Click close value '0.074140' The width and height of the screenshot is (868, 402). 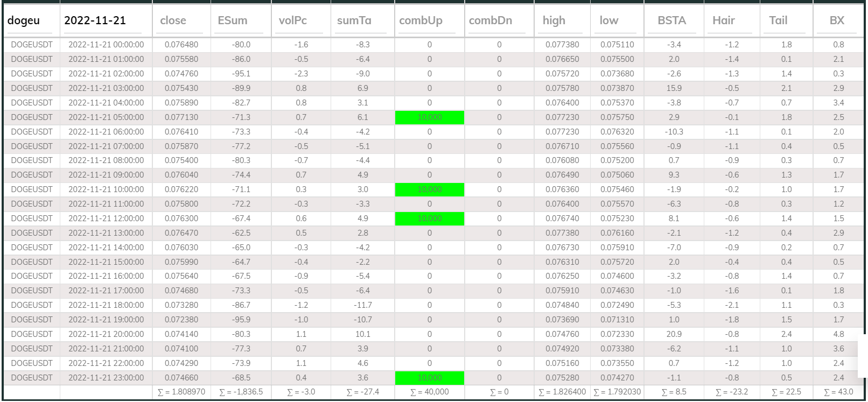pyautogui.click(x=181, y=334)
